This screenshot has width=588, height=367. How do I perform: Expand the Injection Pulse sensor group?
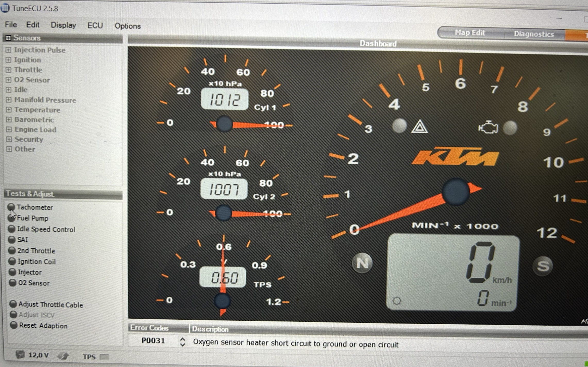tap(8, 50)
